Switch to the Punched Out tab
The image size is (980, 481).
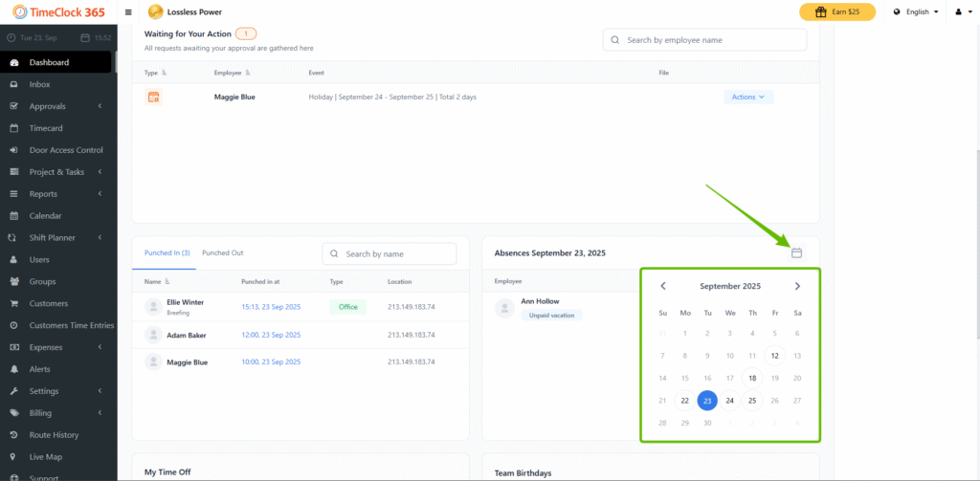tap(222, 252)
